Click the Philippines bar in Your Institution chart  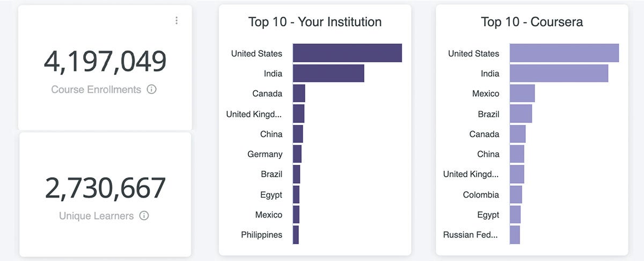click(x=296, y=235)
